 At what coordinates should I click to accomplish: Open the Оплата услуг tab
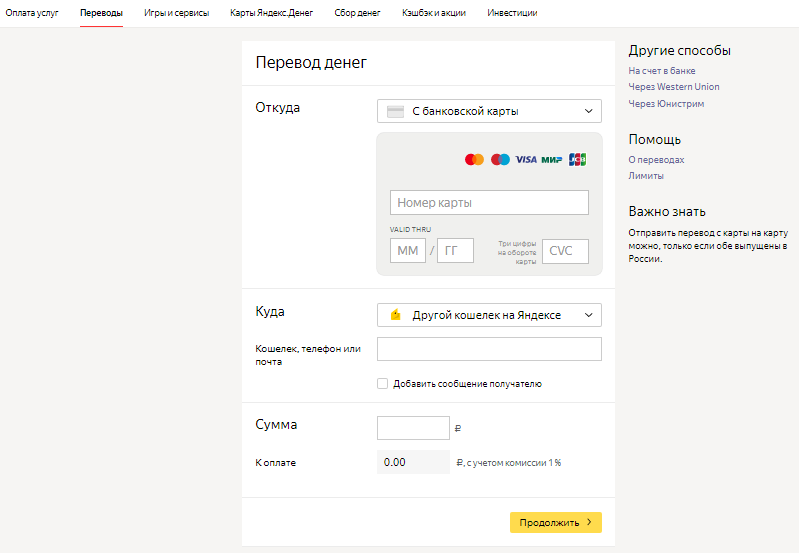click(x=32, y=13)
